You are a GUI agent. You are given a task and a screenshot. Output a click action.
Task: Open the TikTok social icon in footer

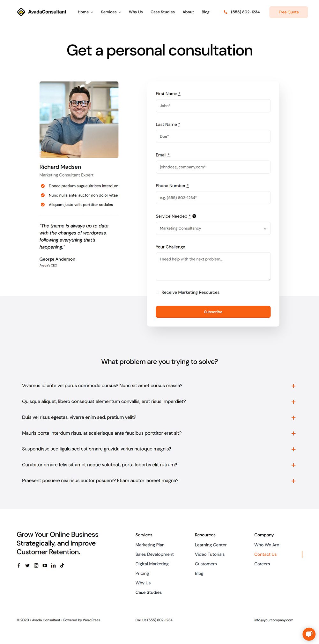62,565
